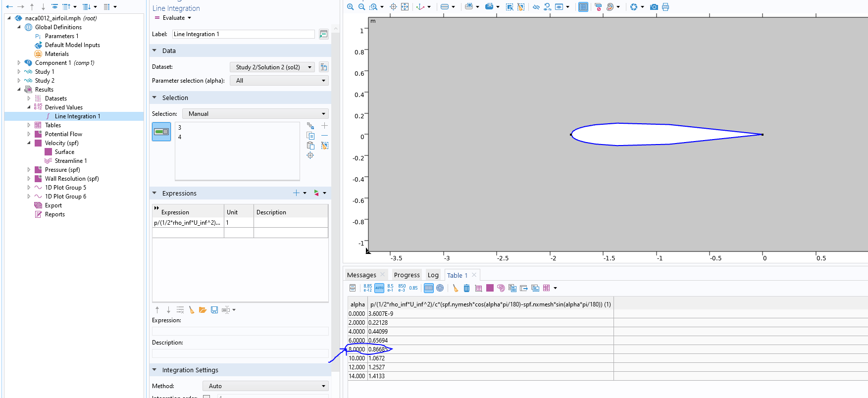Save the expressions with the floppy disk icon

214,310
